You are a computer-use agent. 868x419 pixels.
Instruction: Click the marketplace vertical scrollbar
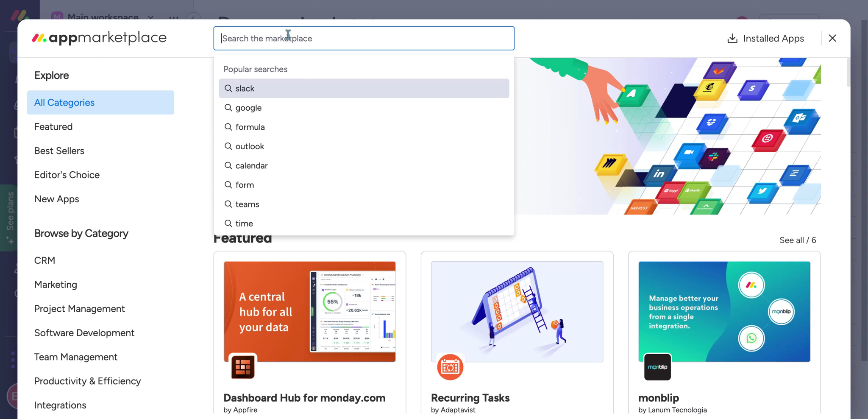pyautogui.click(x=848, y=73)
